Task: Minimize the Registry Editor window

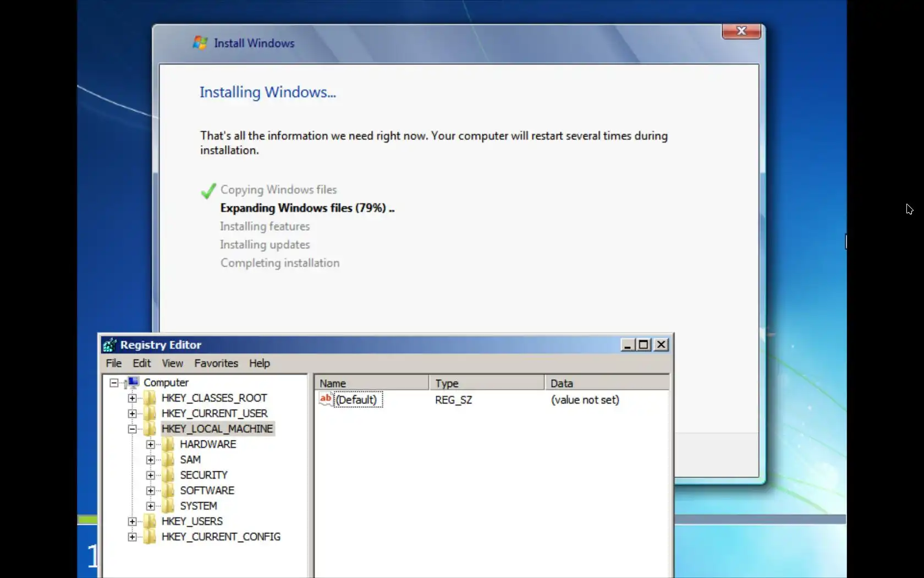Action: click(628, 345)
